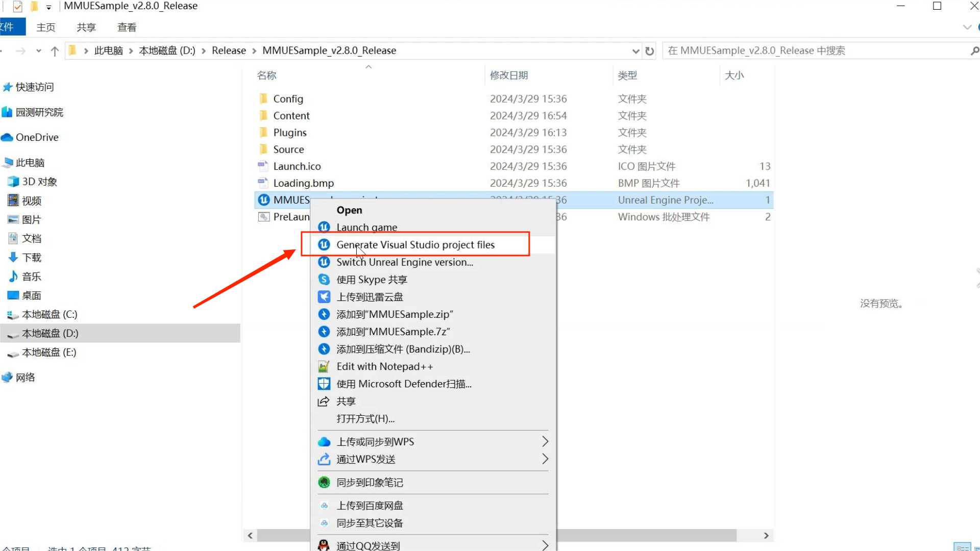The image size is (980, 551).
Task: Expand 通过QQ发送到 submenu arrow
Action: (x=545, y=545)
